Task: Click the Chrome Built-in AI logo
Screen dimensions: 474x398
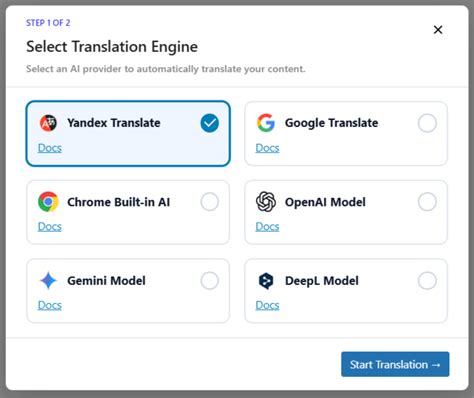Action: (x=48, y=202)
